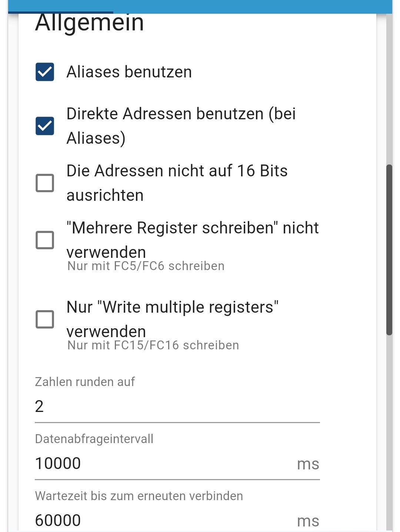Enable checkbox box beside "Mehrere Register schreiben" nicht verwenden

click(x=45, y=240)
